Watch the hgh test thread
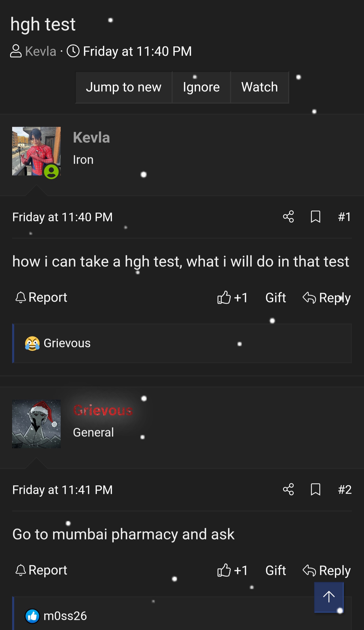This screenshot has height=630, width=364. (x=260, y=87)
